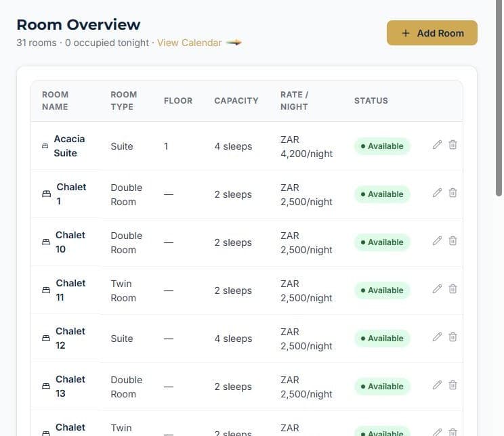504x436 pixels.
Task: Click Twin Room type for Chalet 11
Action: coord(123,290)
